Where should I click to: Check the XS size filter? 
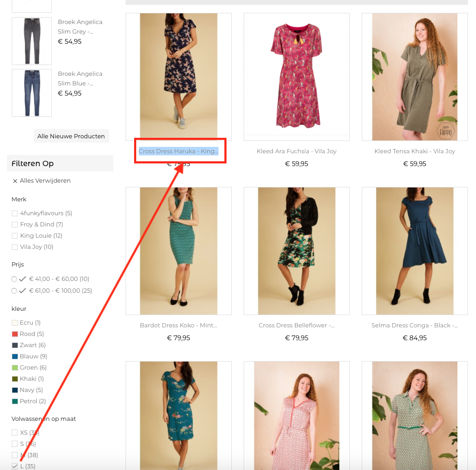pyautogui.click(x=14, y=433)
